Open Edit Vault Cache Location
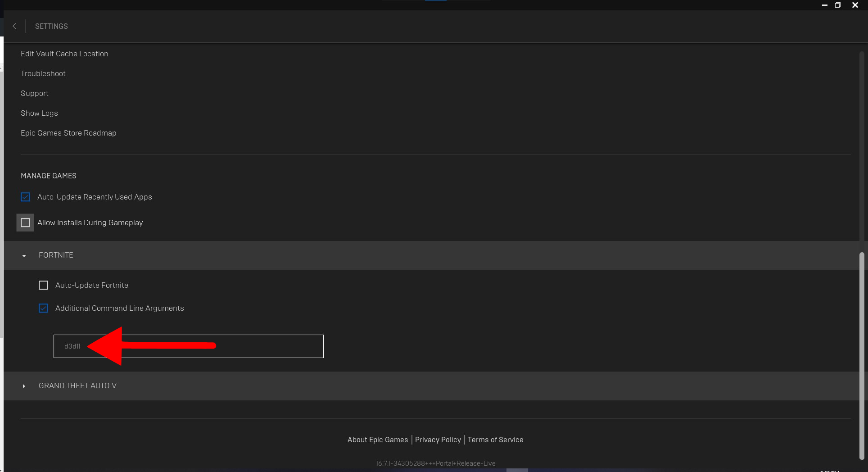The image size is (868, 472). point(64,54)
